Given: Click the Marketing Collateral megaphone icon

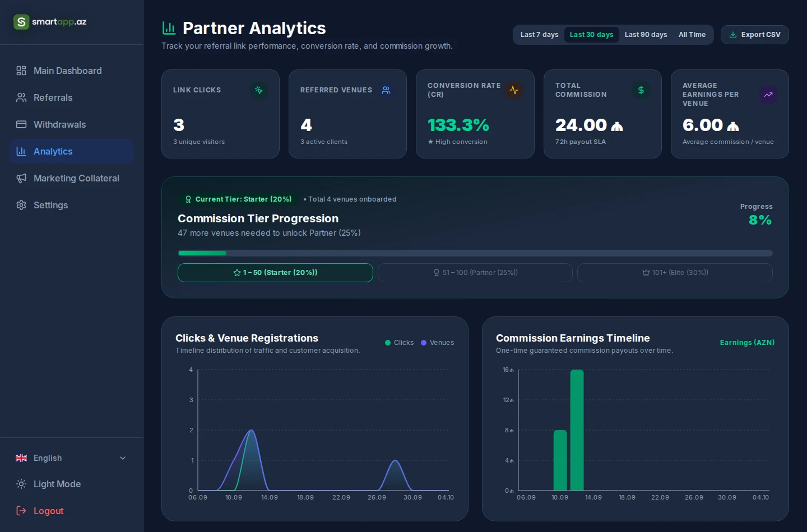Looking at the screenshot, I should (21, 178).
